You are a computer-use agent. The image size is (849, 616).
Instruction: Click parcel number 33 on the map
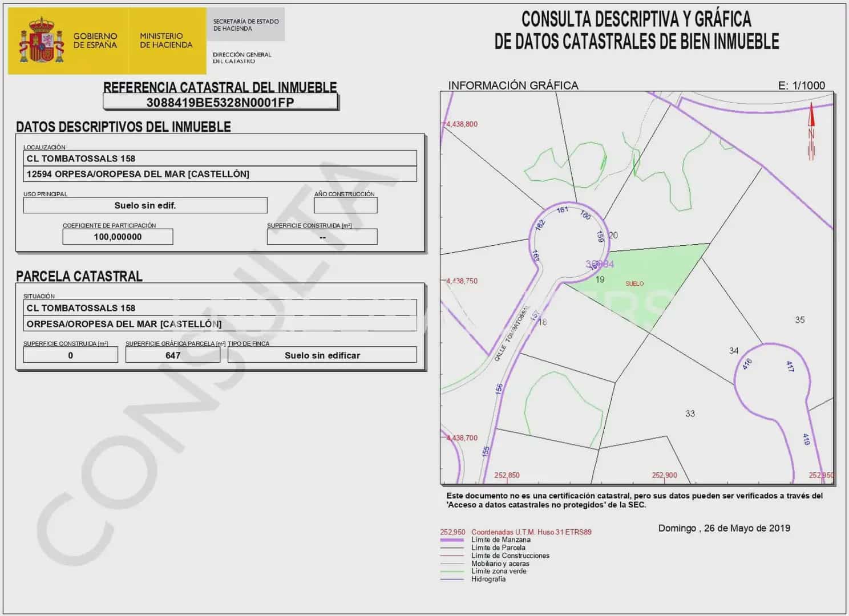(x=690, y=414)
